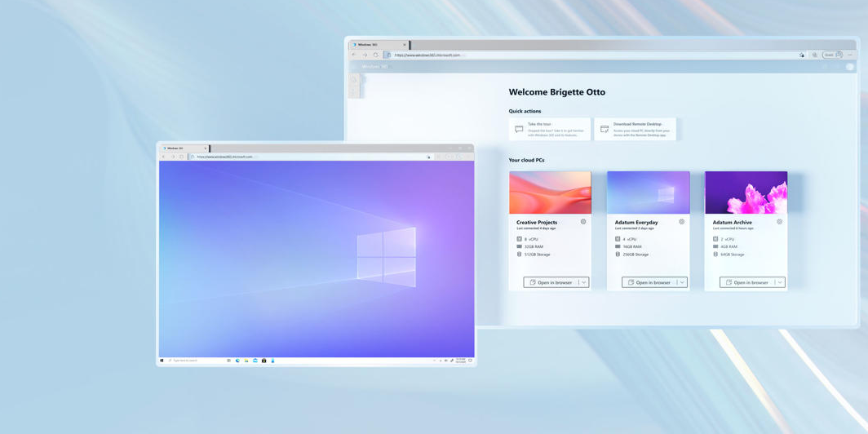Click the Windows Start button in the taskbar
The image size is (868, 434).
point(162,361)
